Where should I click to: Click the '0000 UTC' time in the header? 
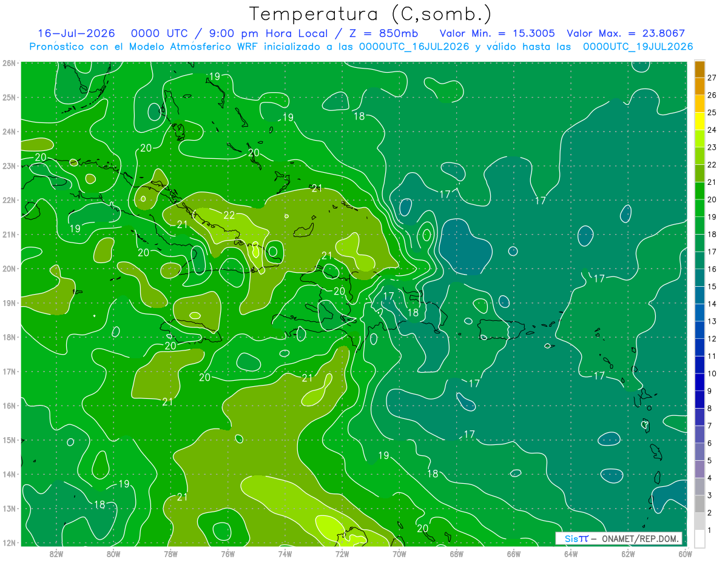pyautogui.click(x=160, y=33)
